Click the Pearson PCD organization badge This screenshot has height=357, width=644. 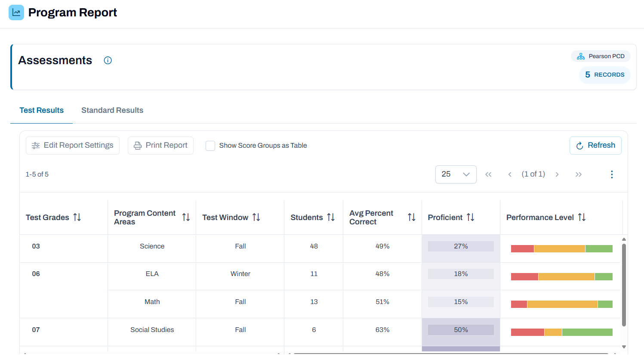point(601,56)
